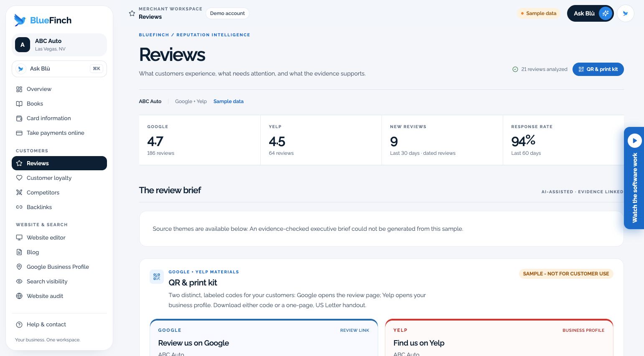Open the bird avatar button at top right

(625, 13)
